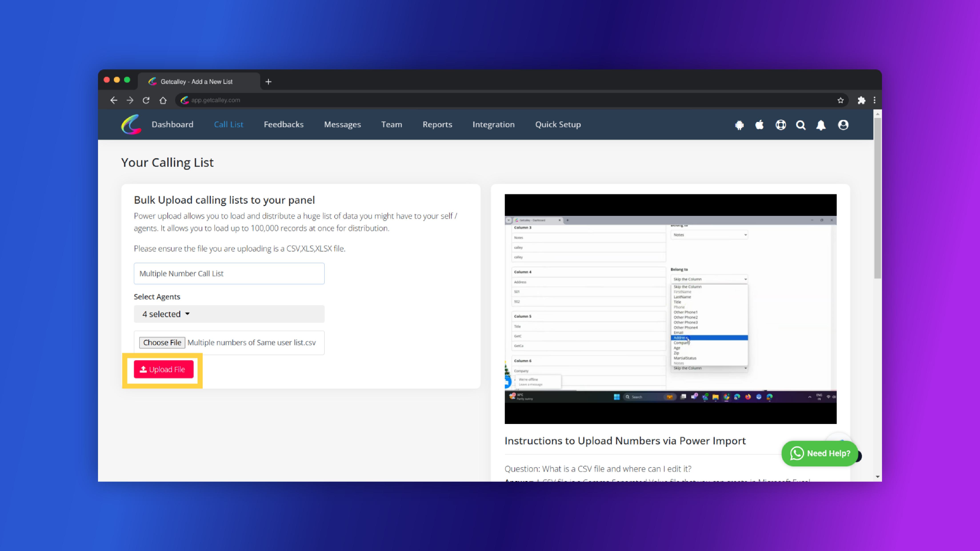Click 'Your Calling List' heading
The width and height of the screenshot is (980, 551).
(167, 162)
